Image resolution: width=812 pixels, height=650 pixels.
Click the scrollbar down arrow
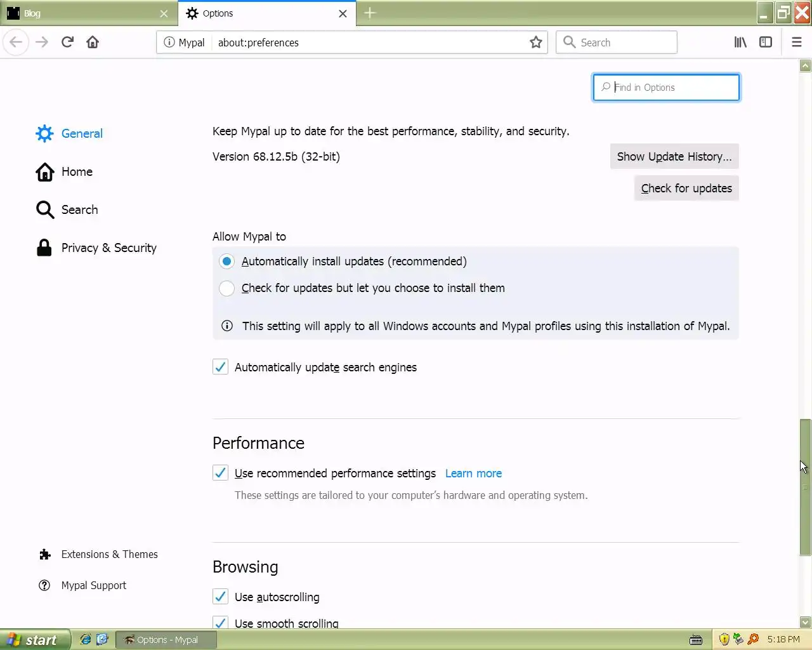pyautogui.click(x=806, y=623)
